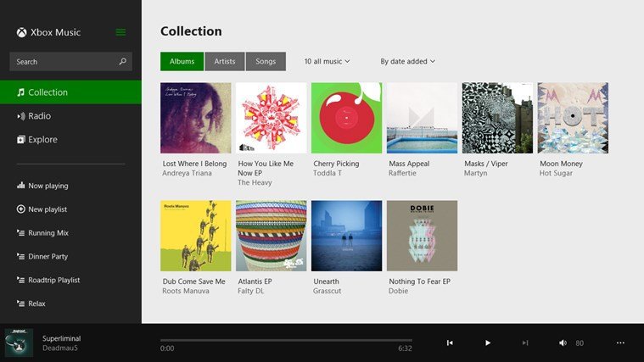Click the playback progress bar
Image resolution: width=644 pixels, height=362 pixels.
click(286, 340)
